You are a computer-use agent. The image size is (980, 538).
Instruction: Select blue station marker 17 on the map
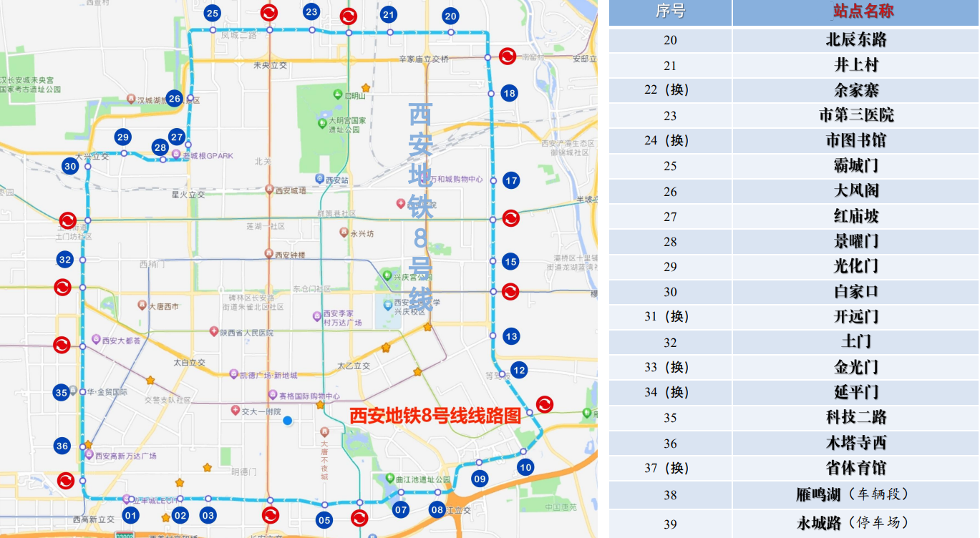(511, 180)
